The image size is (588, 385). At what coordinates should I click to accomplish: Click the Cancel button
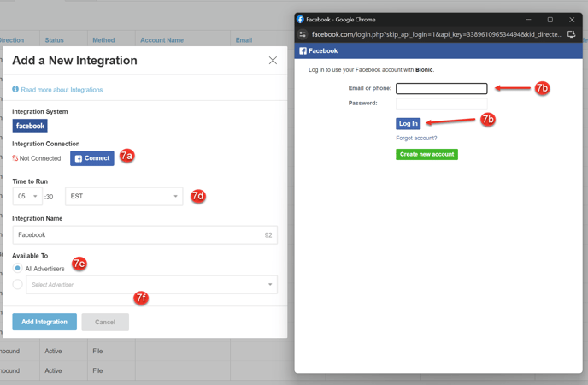click(x=105, y=322)
